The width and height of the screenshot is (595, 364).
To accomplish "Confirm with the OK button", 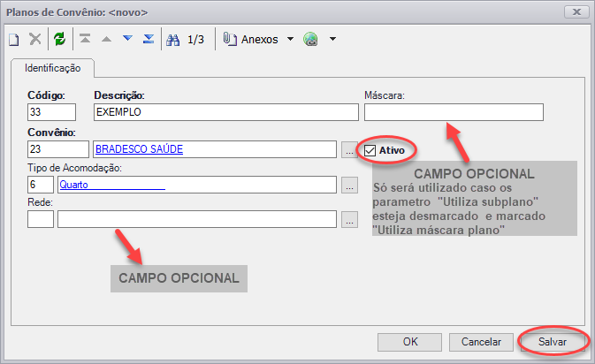I will (410, 342).
